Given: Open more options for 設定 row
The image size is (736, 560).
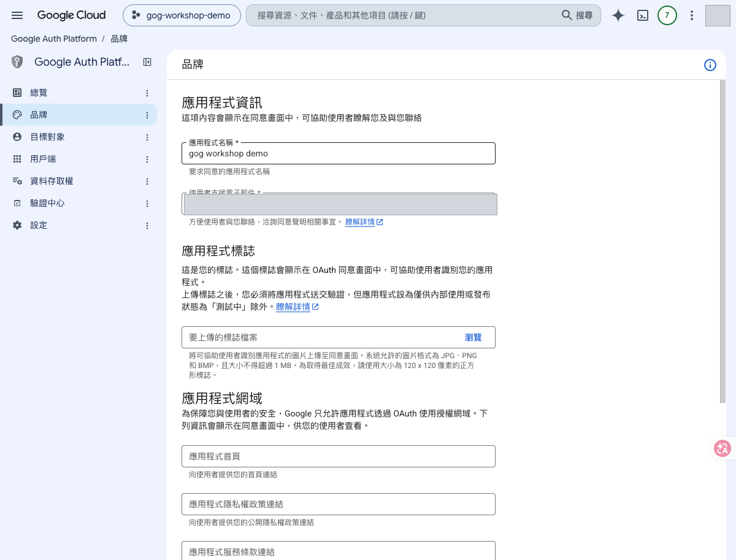Looking at the screenshot, I should tap(147, 225).
